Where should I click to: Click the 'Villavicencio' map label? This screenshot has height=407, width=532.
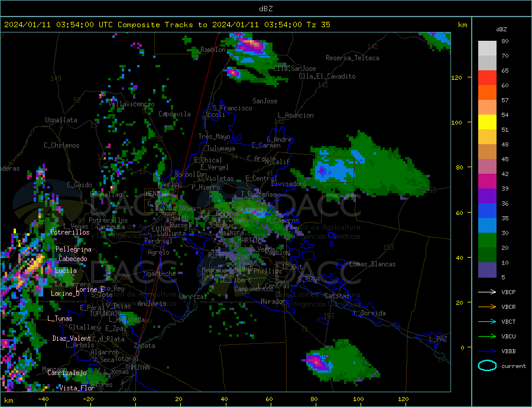131,104
